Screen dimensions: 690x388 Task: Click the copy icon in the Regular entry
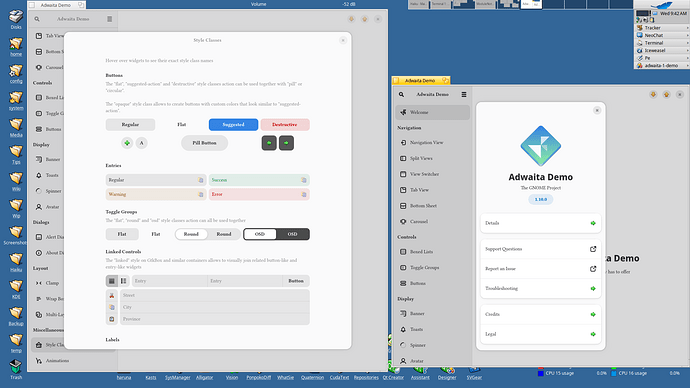(201, 180)
